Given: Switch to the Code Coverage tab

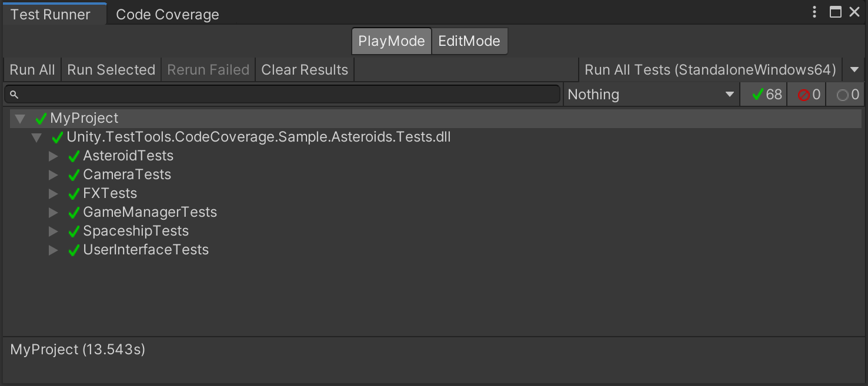Looking at the screenshot, I should [166, 14].
